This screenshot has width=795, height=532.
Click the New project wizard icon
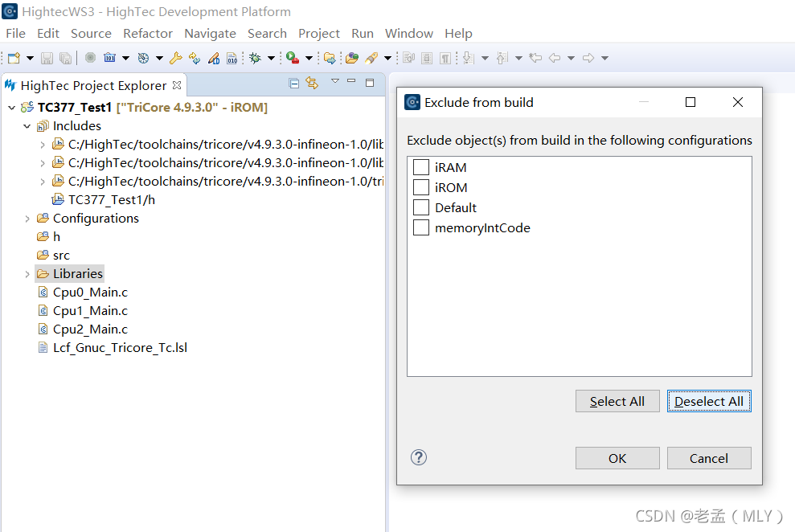(14, 58)
